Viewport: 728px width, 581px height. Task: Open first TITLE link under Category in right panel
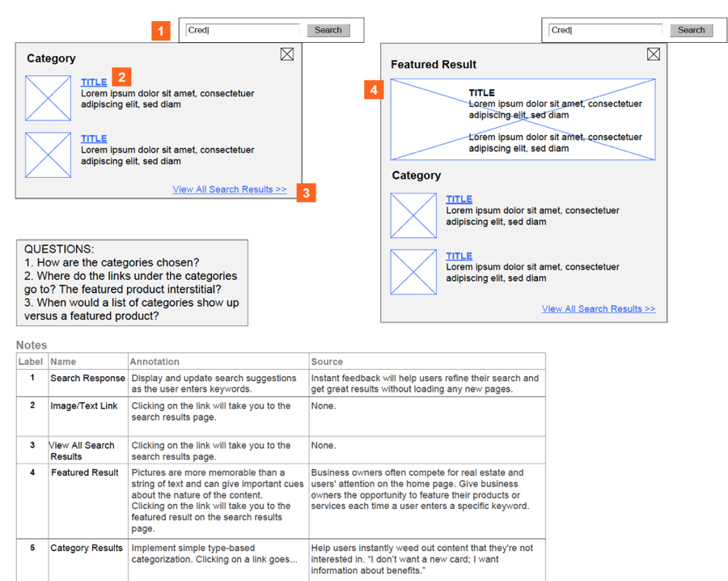tap(459, 199)
